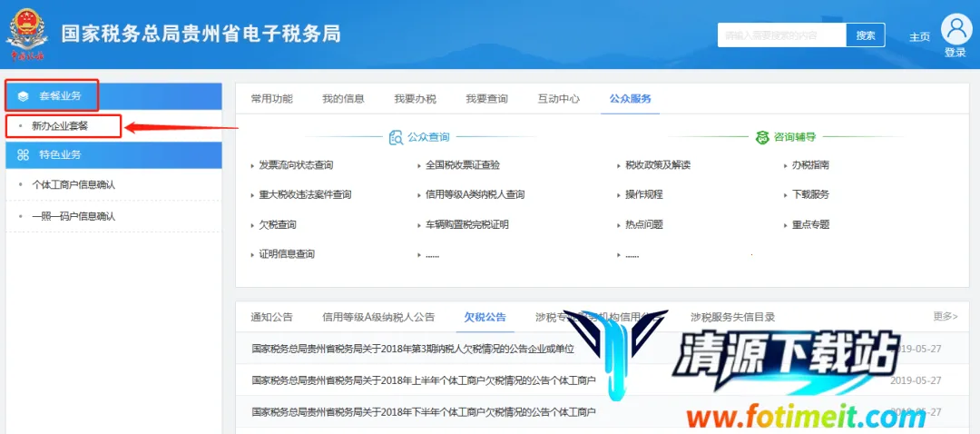Switch to 信用等级A级纳税人公告 tab
The width and height of the screenshot is (980, 434).
[x=378, y=317]
